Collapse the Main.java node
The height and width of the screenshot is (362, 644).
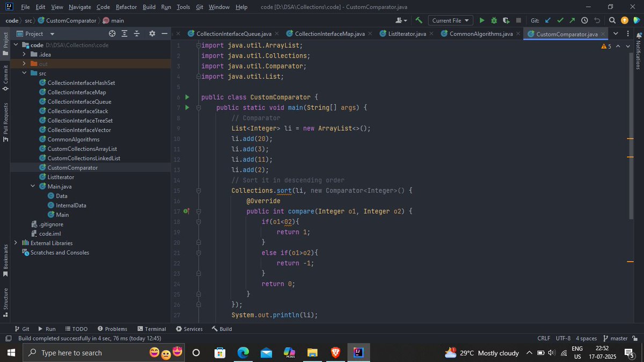33,186
